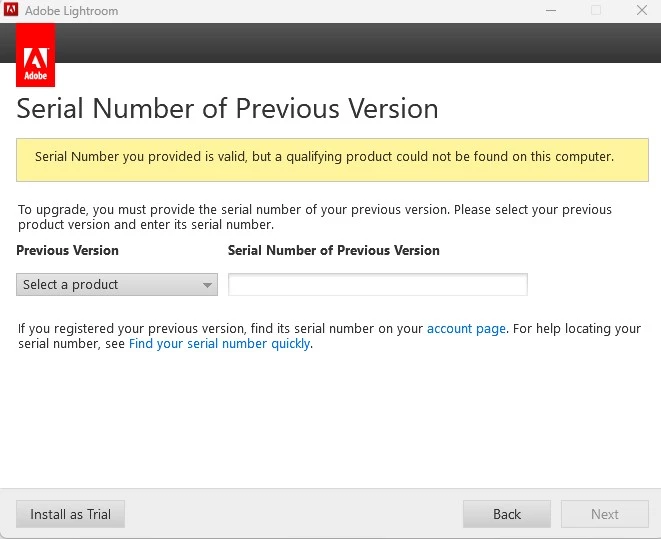Click the yellow serial number warning message
Image resolution: width=661 pixels, height=539 pixels.
[332, 160]
